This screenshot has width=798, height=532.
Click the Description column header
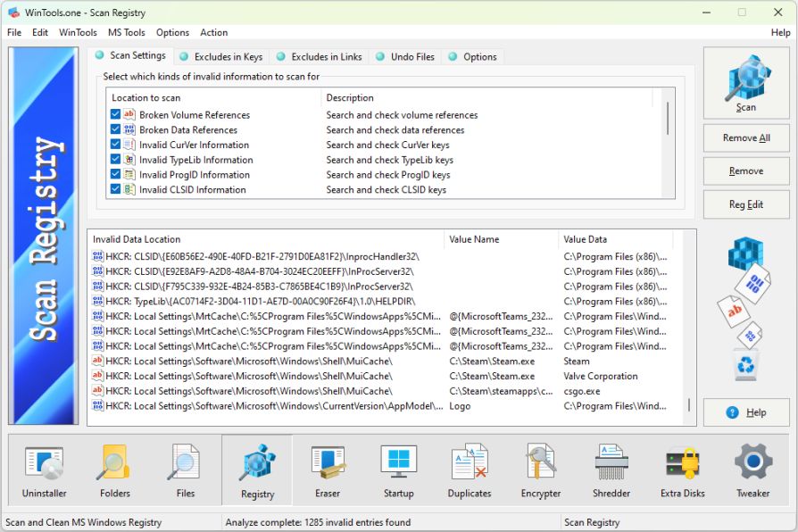click(486, 98)
